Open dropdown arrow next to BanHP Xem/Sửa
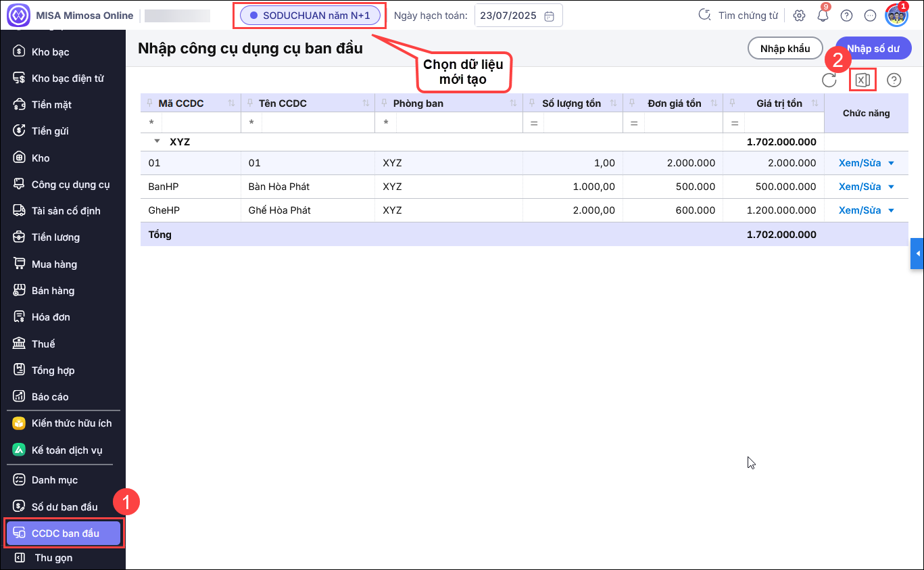Image resolution: width=924 pixels, height=570 pixels. point(891,187)
